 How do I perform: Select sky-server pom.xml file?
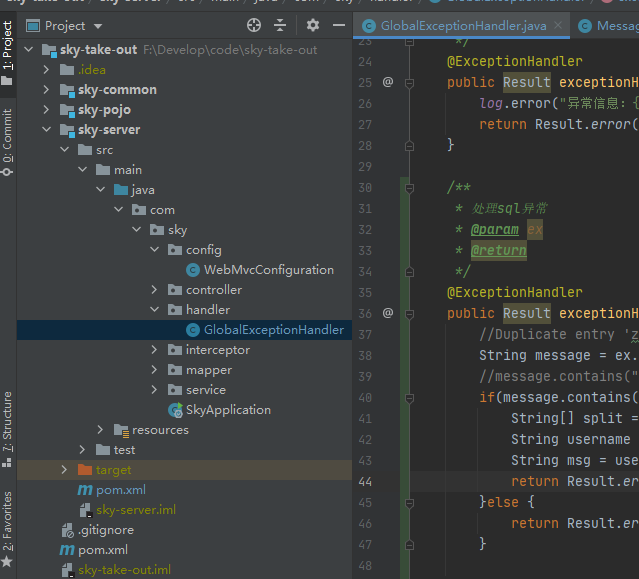[120, 490]
